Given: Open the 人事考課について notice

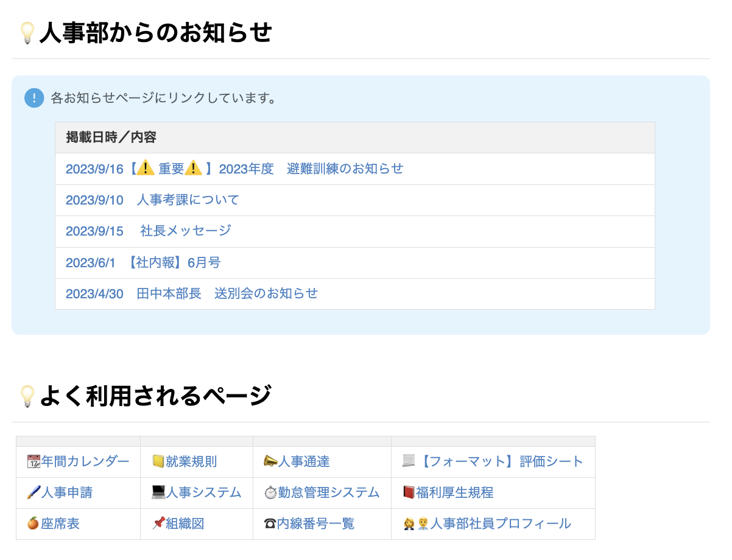Looking at the screenshot, I should (x=152, y=200).
